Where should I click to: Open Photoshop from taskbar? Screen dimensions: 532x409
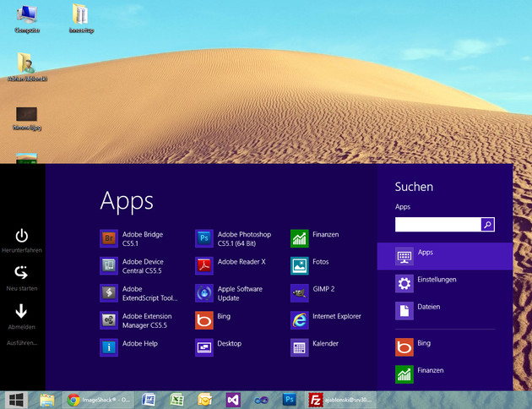click(290, 400)
